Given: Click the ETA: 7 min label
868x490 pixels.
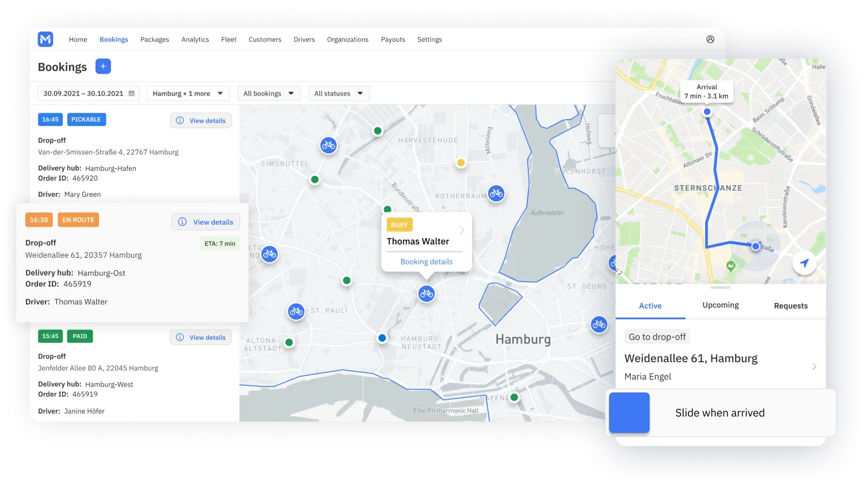Looking at the screenshot, I should coord(220,243).
